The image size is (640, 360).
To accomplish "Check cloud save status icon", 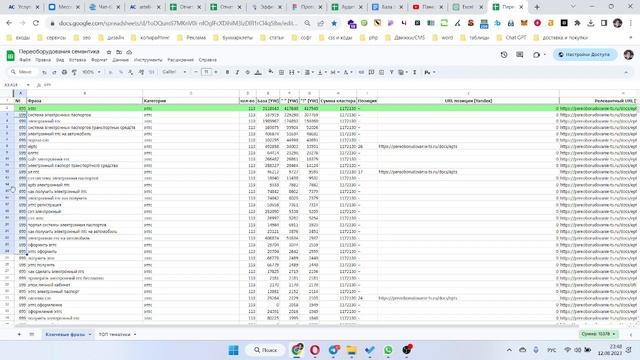I will (129, 52).
